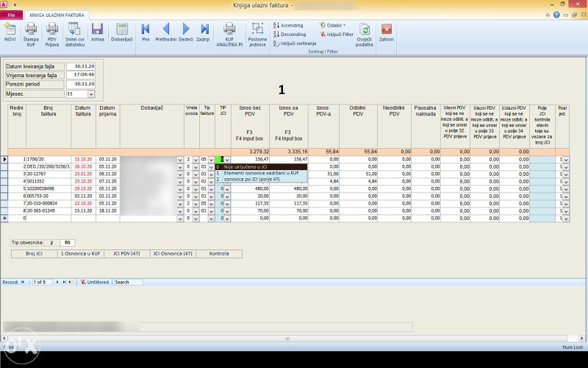Expand TIP JCI dropdown for invoice 1706/20

227,160
